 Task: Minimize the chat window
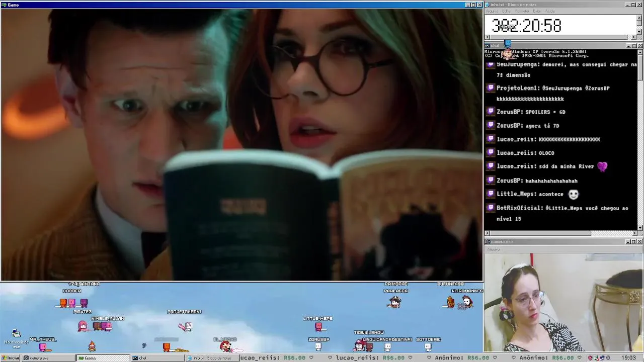[x=628, y=46]
